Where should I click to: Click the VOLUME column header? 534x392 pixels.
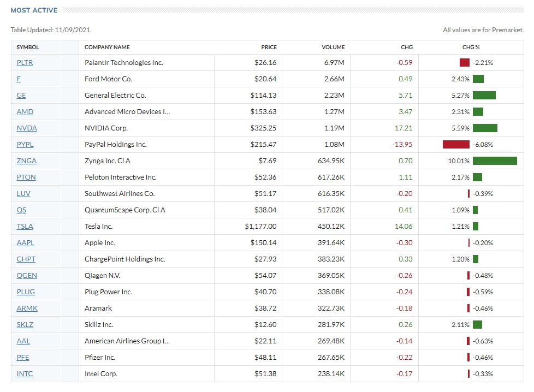333,47
